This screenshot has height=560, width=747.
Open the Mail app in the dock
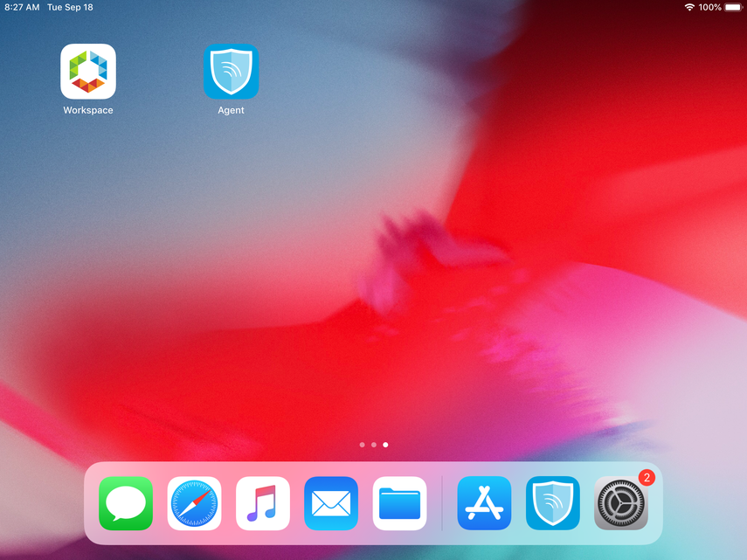331,503
